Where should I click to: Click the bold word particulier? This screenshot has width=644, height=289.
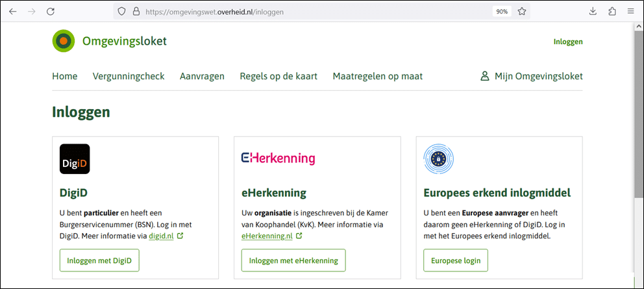101,214
